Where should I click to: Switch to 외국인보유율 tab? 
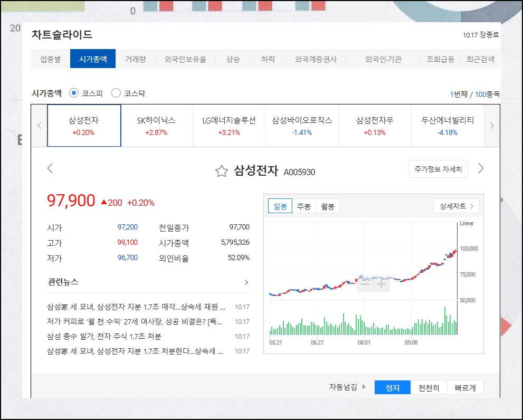[185, 59]
